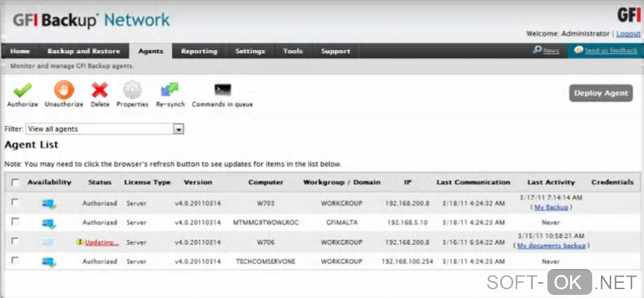Click availability icon for MTMMG9TWDWLROC agent
Image resolution: width=644 pixels, height=298 pixels.
(49, 223)
